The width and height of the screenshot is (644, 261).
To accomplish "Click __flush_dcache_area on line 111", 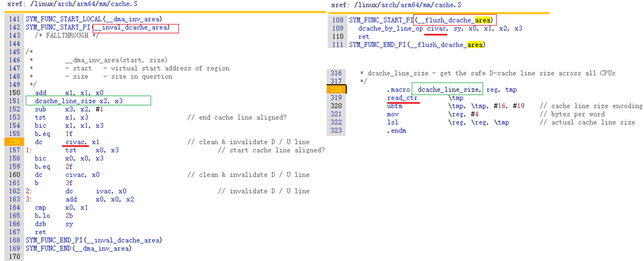I will point(447,45).
